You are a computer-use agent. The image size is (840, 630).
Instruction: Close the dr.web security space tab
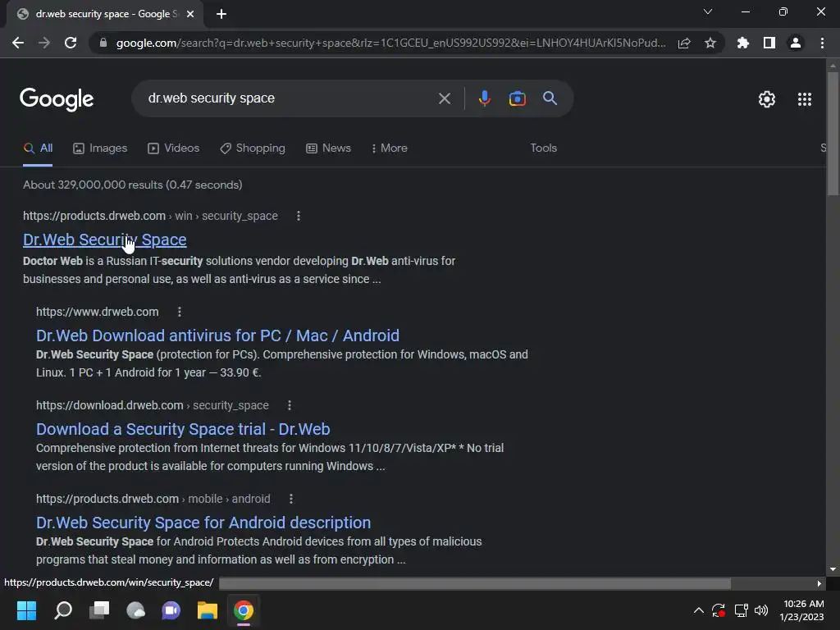tap(190, 14)
